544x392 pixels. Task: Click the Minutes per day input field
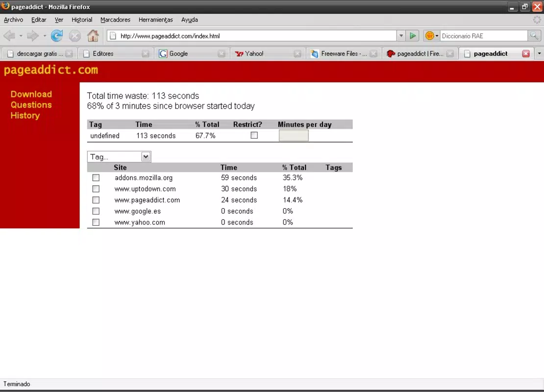pyautogui.click(x=294, y=136)
